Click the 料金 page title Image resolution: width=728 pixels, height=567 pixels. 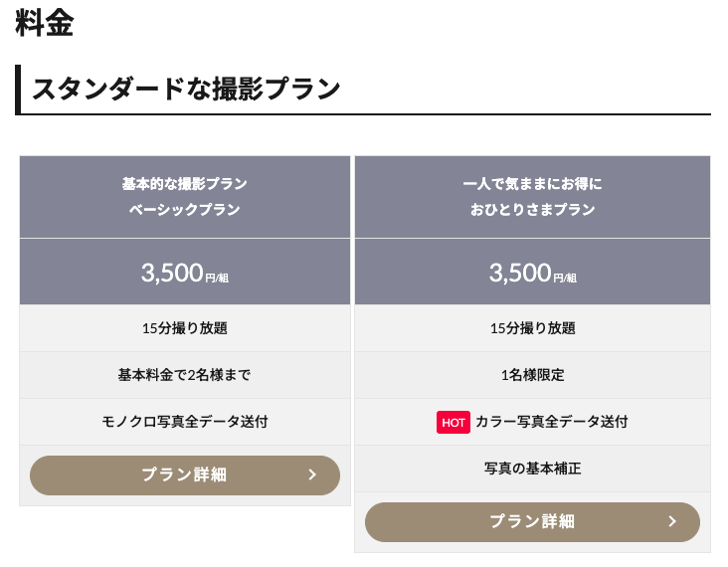pyautogui.click(x=45, y=22)
